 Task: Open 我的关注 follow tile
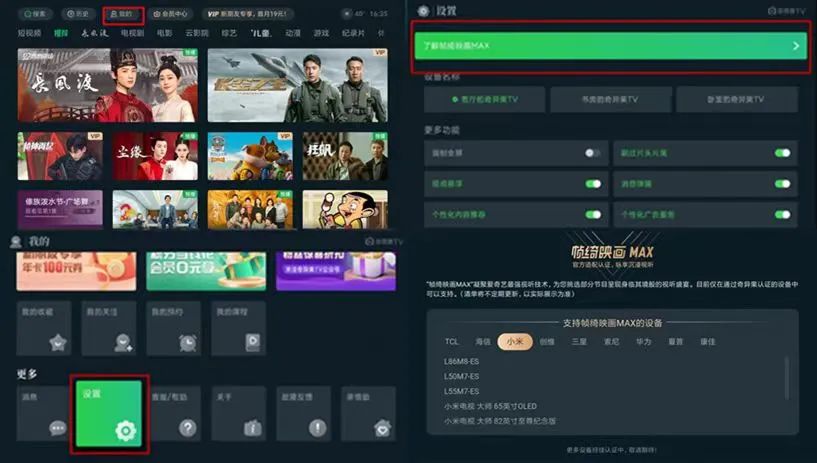109,328
